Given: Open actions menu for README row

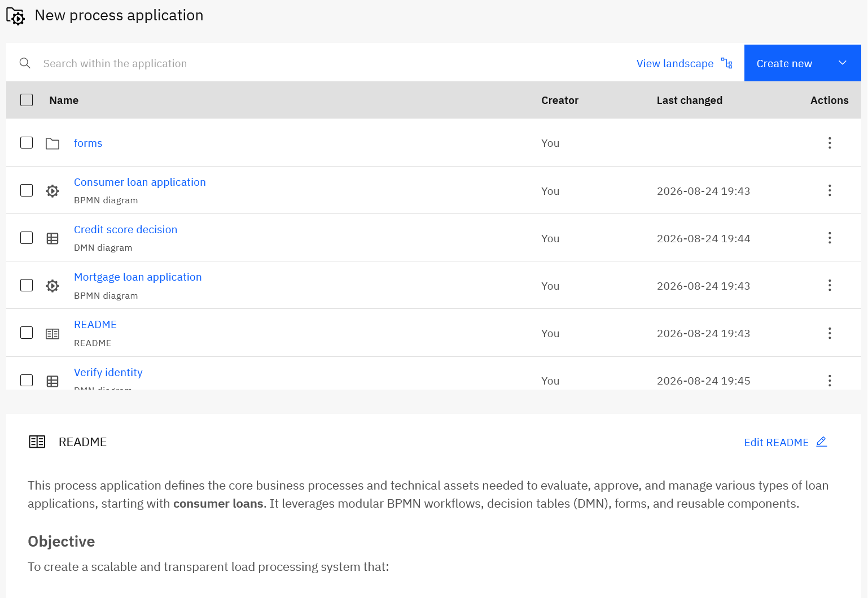Looking at the screenshot, I should tap(830, 333).
